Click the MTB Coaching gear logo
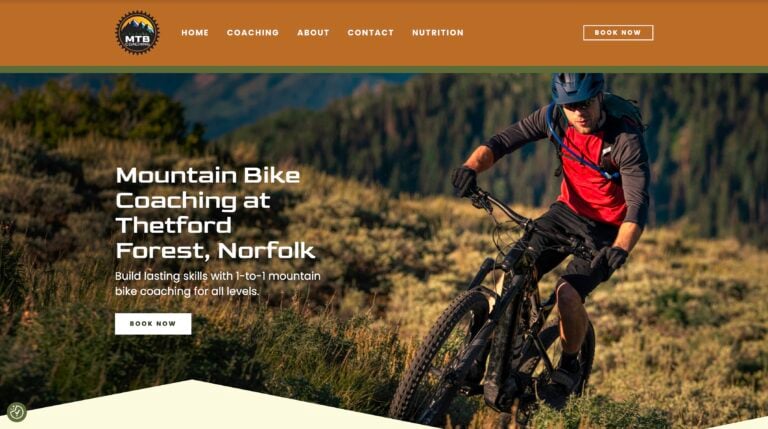Viewport: 768px width, 429px height. click(137, 33)
